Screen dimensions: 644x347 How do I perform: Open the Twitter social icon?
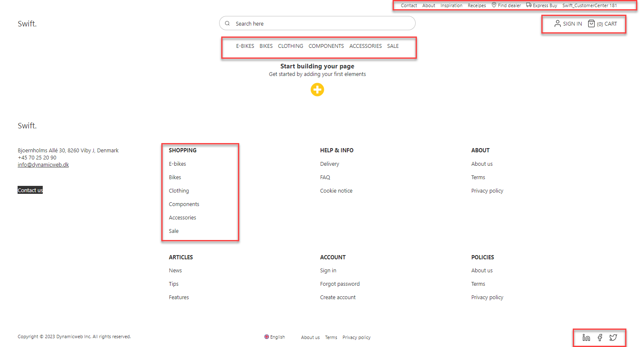point(613,337)
